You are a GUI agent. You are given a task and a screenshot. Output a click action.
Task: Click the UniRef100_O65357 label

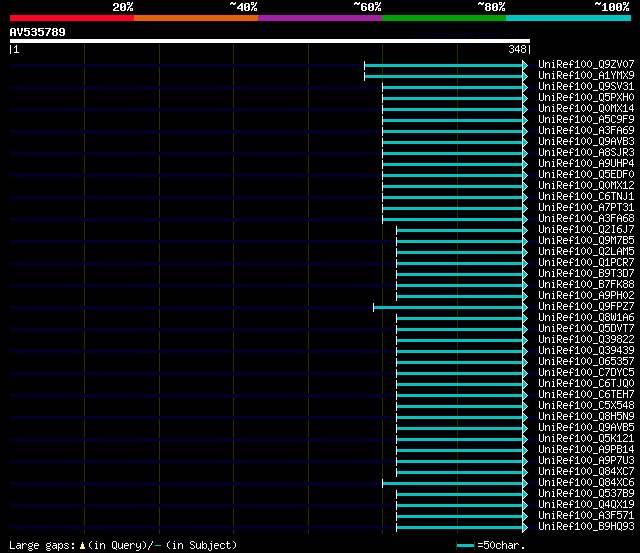(586, 362)
